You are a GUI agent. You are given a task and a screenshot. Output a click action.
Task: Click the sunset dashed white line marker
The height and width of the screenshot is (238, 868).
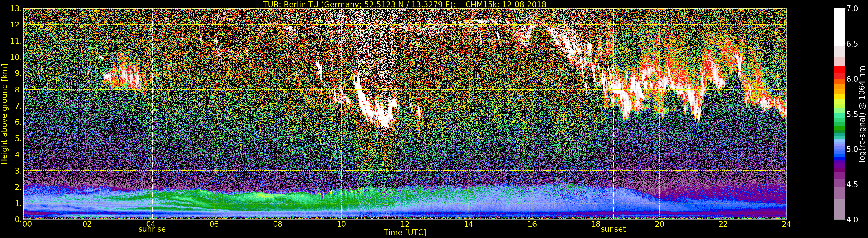click(x=613, y=114)
